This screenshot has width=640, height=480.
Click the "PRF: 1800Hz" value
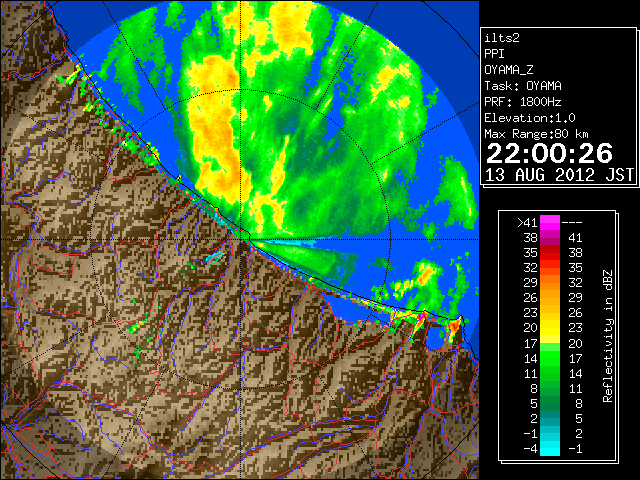click(x=523, y=102)
